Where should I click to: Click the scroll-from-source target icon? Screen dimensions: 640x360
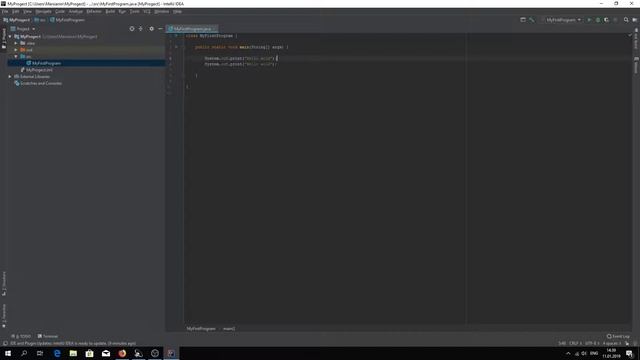tap(132, 29)
